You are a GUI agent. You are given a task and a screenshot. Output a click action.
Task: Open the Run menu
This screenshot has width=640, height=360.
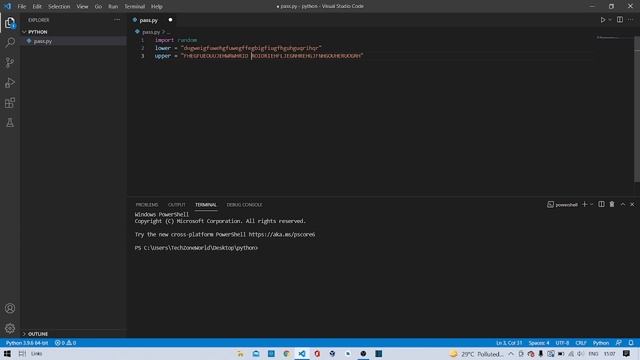[x=113, y=7]
